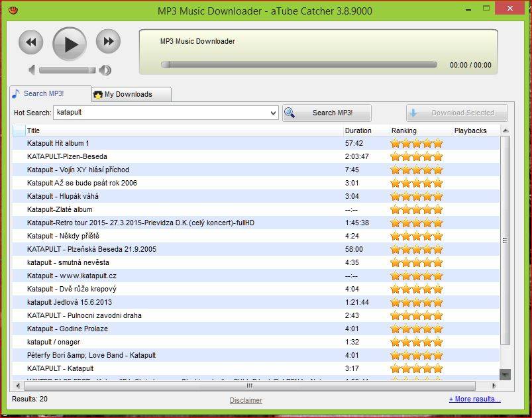Select 'Katapult - Vojín XY hlásí příchod'
Screen dimensions: 532x418
point(256,170)
